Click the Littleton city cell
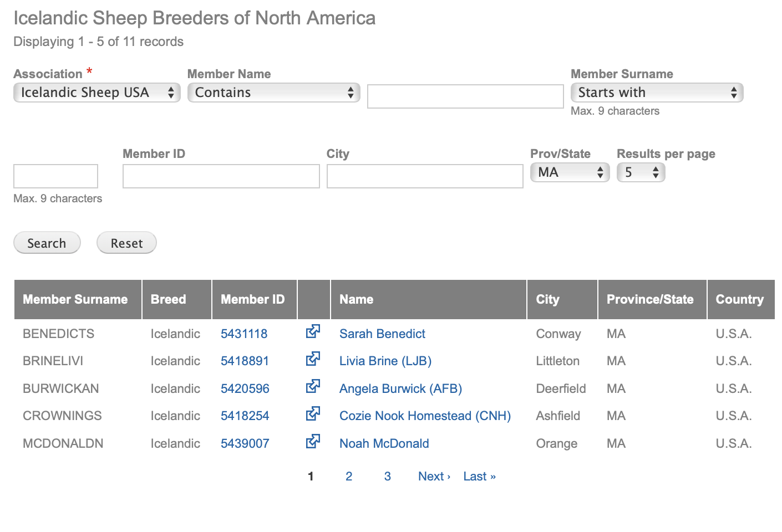Screen dimensions: 782x532 pyautogui.click(x=558, y=361)
